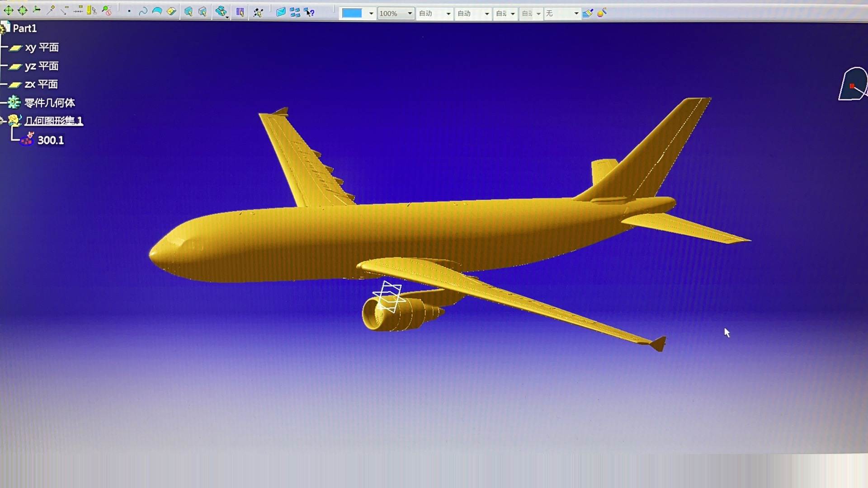Open the 无 layer dropdown
Viewport: 868px width, 488px height.
point(576,14)
